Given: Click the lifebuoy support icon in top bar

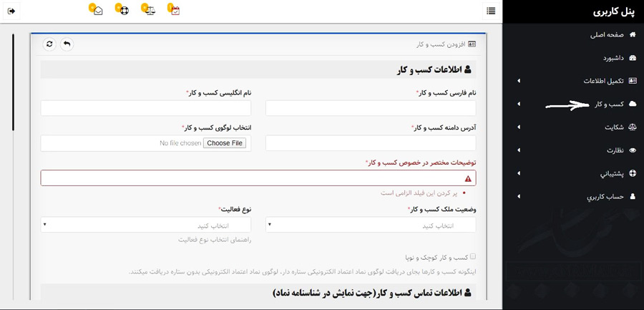Looking at the screenshot, I should tap(122, 10).
